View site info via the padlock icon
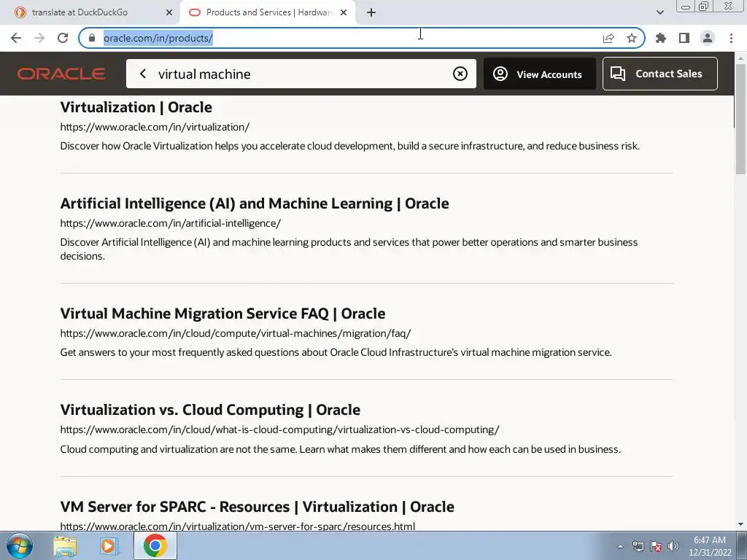 [x=92, y=38]
